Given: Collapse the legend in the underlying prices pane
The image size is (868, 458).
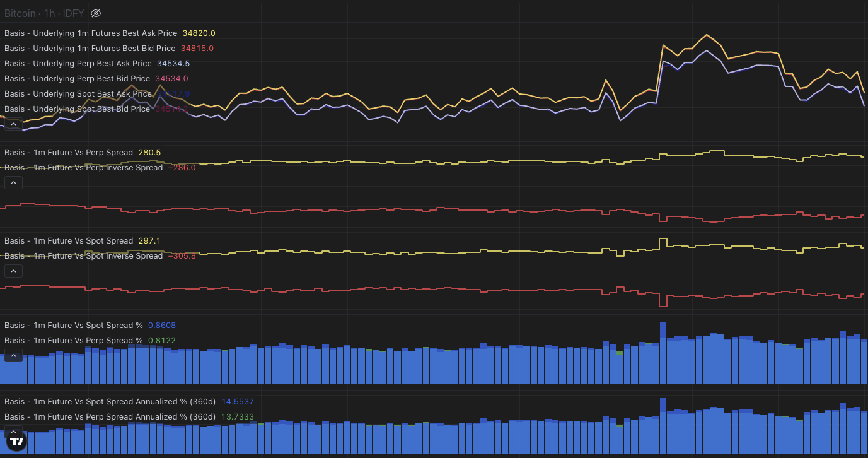Looking at the screenshot, I should 13,124.
